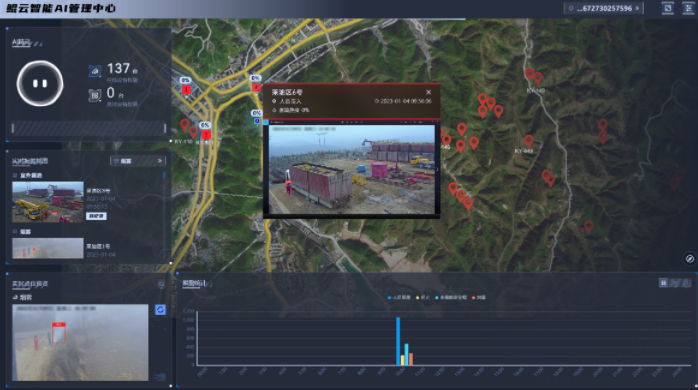
Task: Select the red map pin labeled KY-140
Action: coord(538,79)
